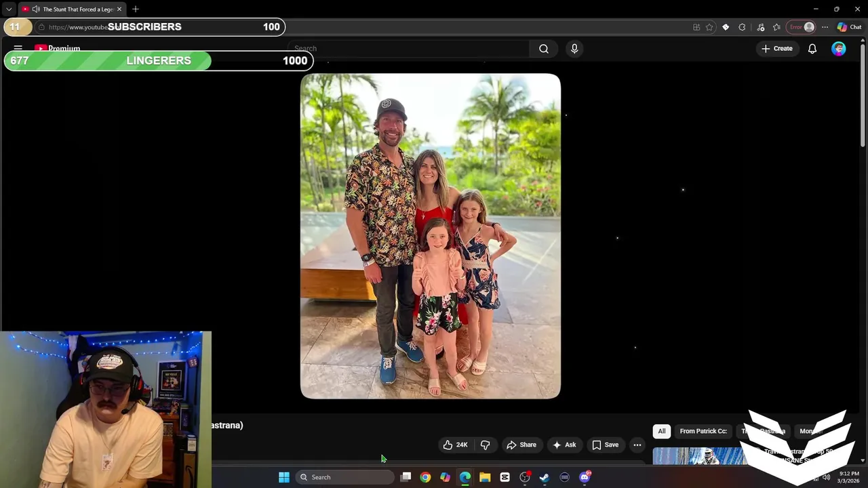Select the From Patrick Cc: chip
Image resolution: width=868 pixels, height=488 pixels.
703,431
